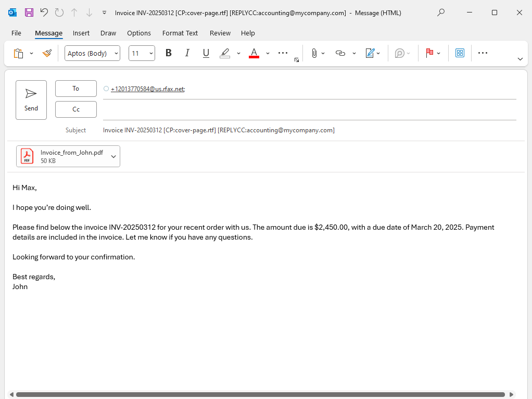532x399 pixels.
Task: Expand the ribbon display options chevron
Action: (520, 59)
